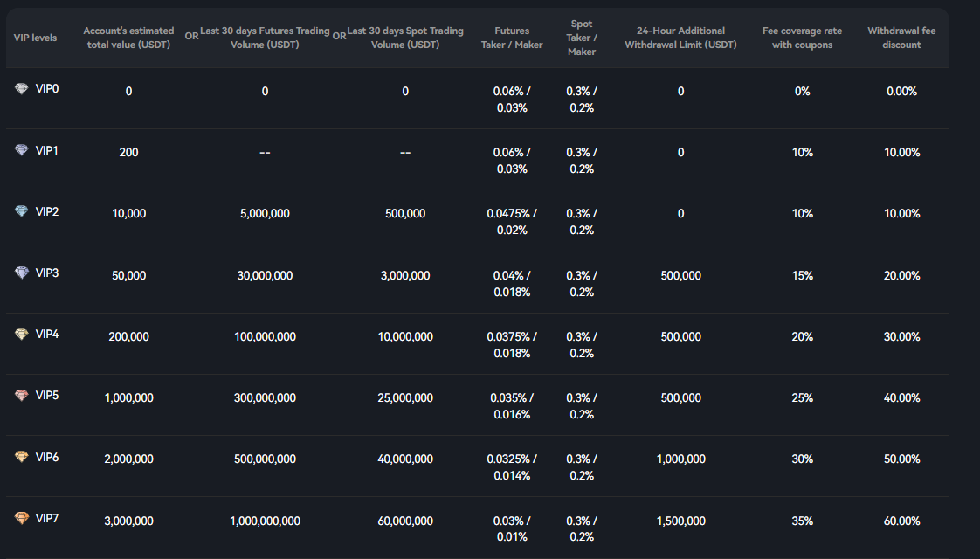
Task: Click the 200,000 account value for VIP4
Action: [128, 337]
